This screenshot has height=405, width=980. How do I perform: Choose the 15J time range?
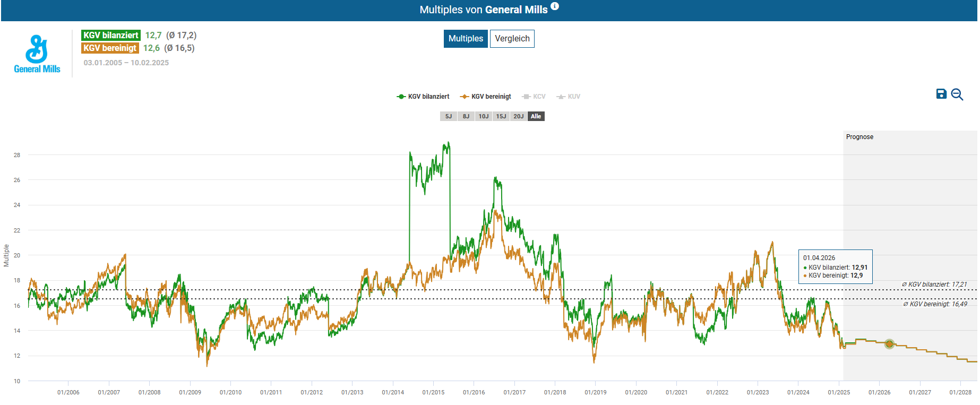point(501,116)
